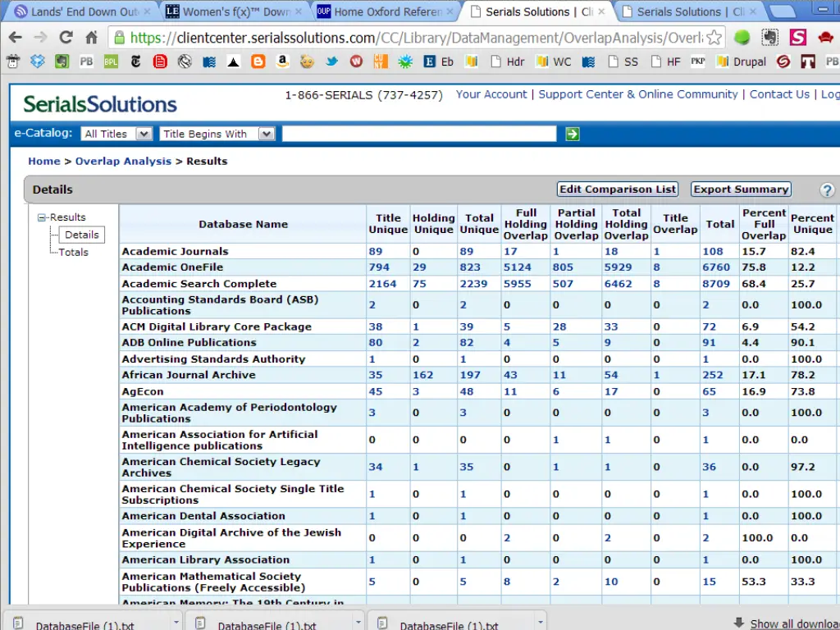Switch to Women's f(x) Down tab
Screen dimensions: 840x630
pyautogui.click(x=233, y=11)
